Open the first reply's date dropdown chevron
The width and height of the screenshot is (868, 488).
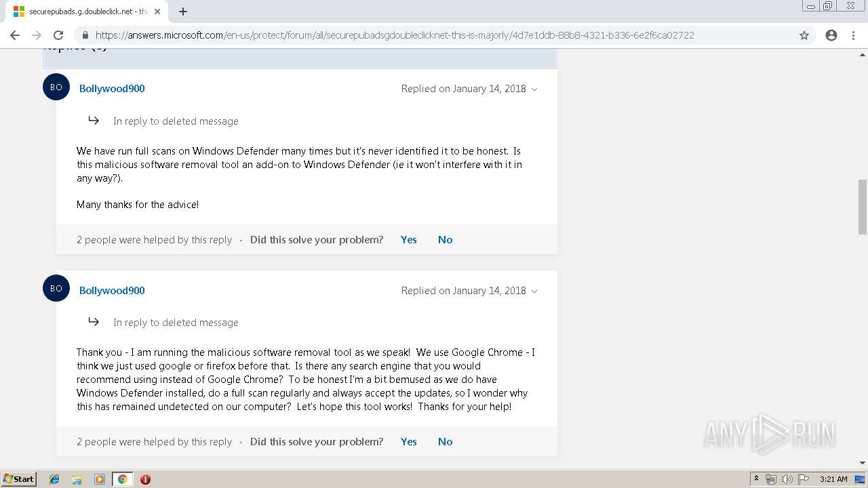pyautogui.click(x=534, y=89)
